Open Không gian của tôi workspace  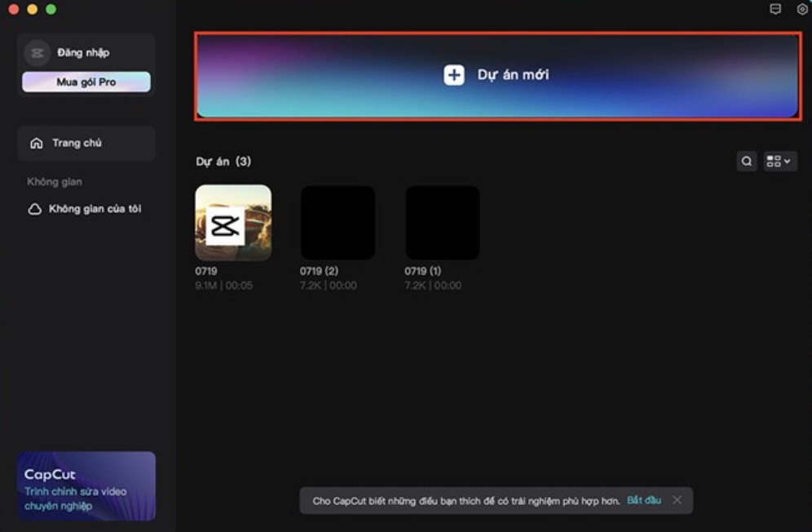(95, 209)
